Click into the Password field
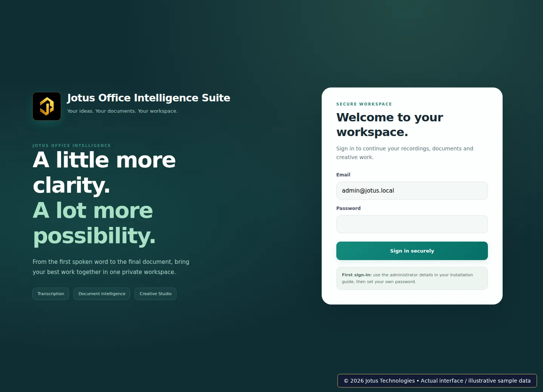This screenshot has height=392, width=543. pyautogui.click(x=412, y=224)
